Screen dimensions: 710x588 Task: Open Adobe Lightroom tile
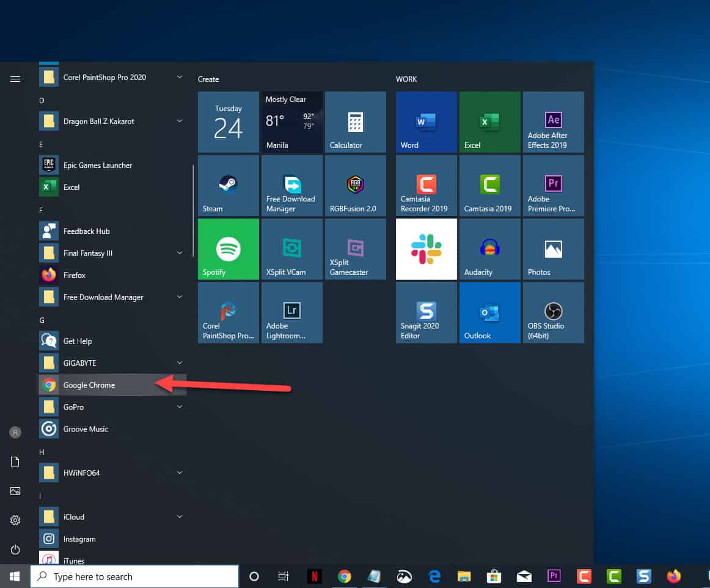point(291,313)
